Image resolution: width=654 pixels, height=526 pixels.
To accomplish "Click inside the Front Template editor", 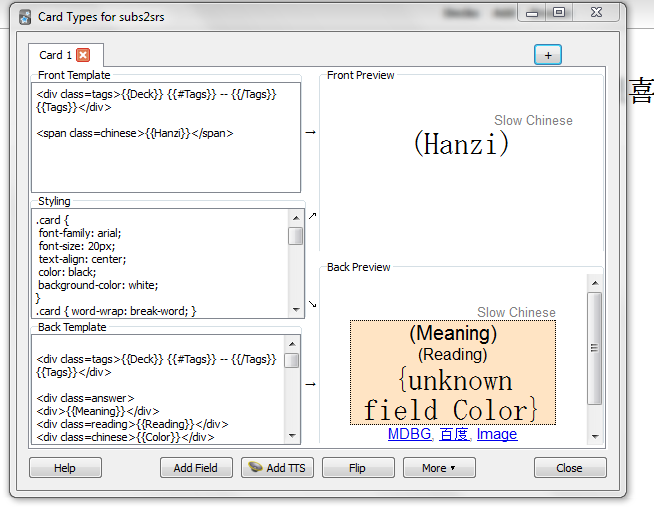I will 166,160.
